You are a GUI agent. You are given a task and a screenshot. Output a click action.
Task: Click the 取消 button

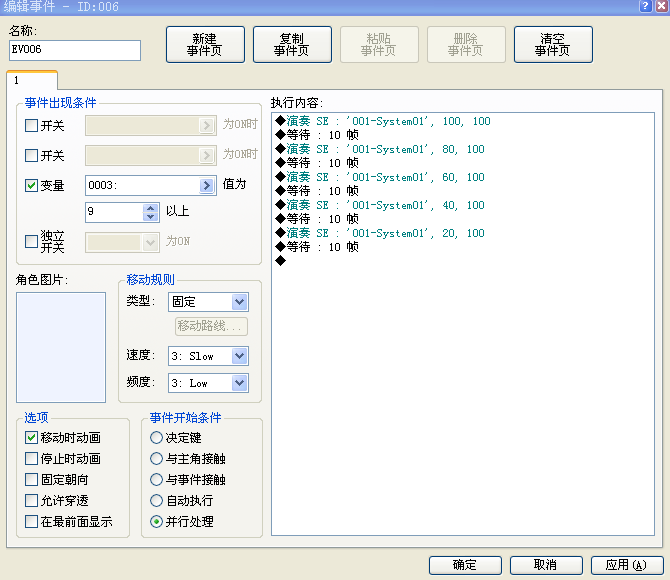(x=546, y=565)
